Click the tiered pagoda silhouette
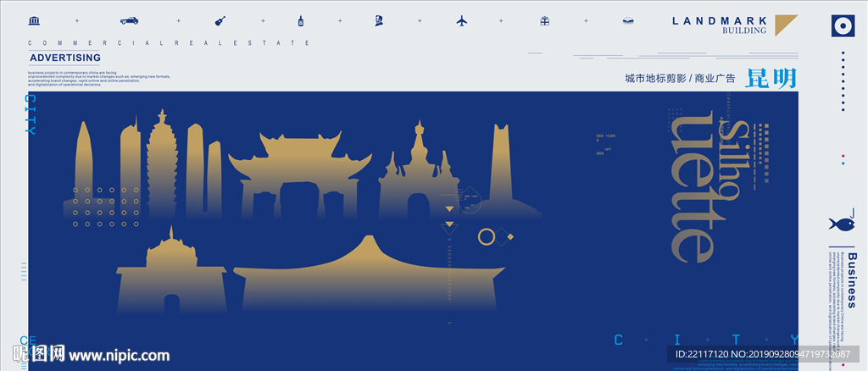868x371 pixels. [x=162, y=163]
